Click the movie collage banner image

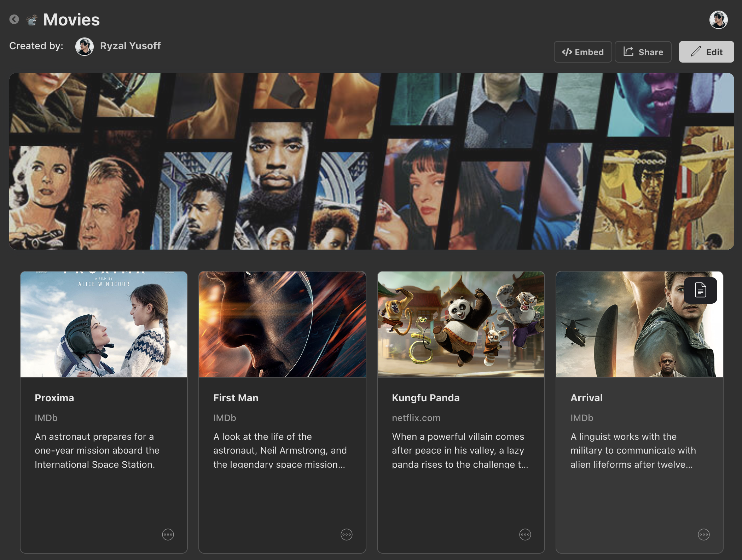pyautogui.click(x=371, y=161)
